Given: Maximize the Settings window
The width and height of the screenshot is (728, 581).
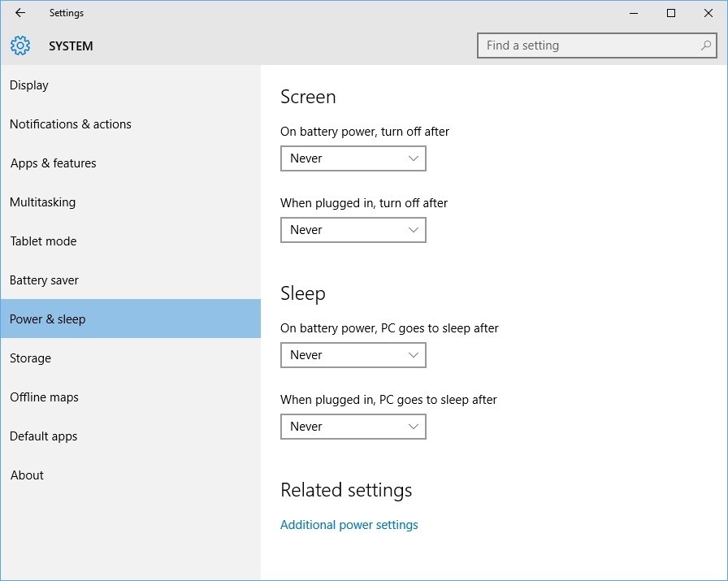Looking at the screenshot, I should click(671, 13).
